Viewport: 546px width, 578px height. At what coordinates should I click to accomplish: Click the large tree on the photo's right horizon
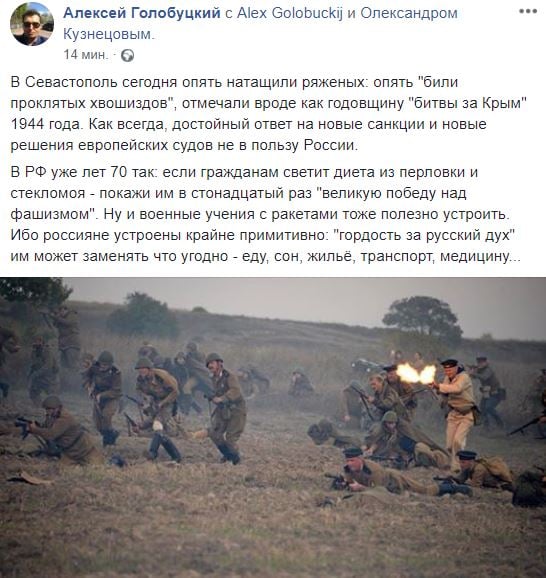[x=422, y=317]
